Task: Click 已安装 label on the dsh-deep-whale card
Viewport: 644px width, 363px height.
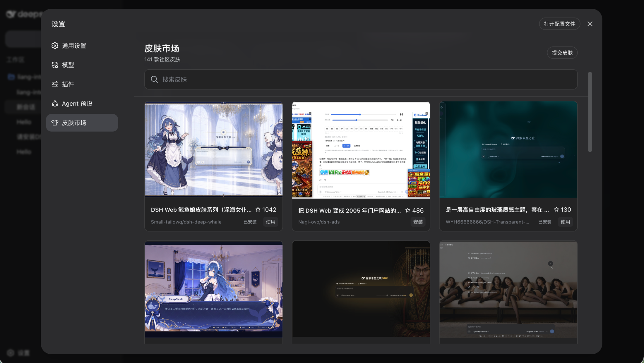Action: tap(250, 222)
